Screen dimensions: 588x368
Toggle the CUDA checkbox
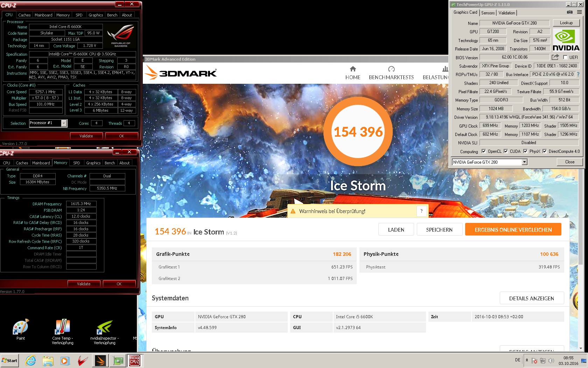506,151
